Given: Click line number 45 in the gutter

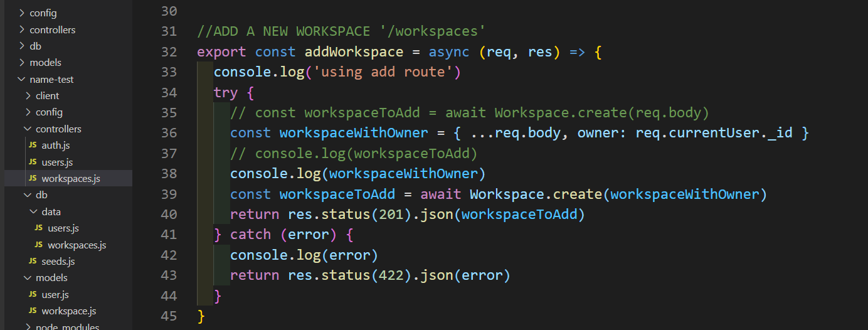Looking at the screenshot, I should [169, 316].
